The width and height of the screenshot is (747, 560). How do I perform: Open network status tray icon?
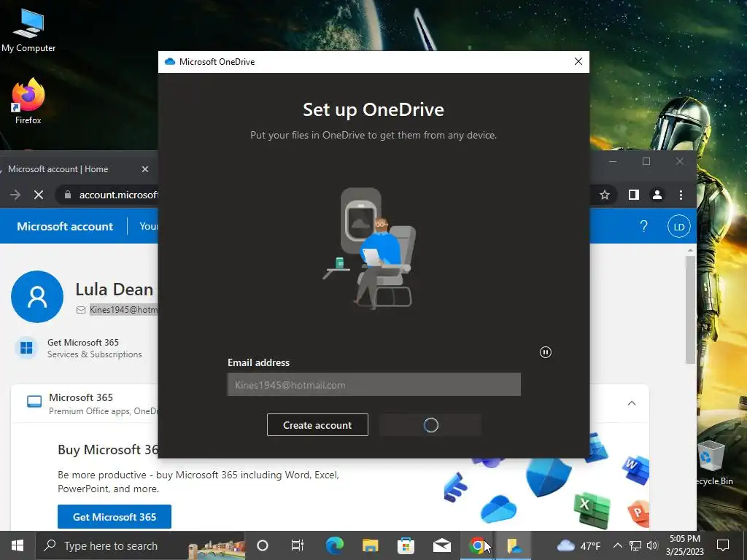click(x=635, y=545)
